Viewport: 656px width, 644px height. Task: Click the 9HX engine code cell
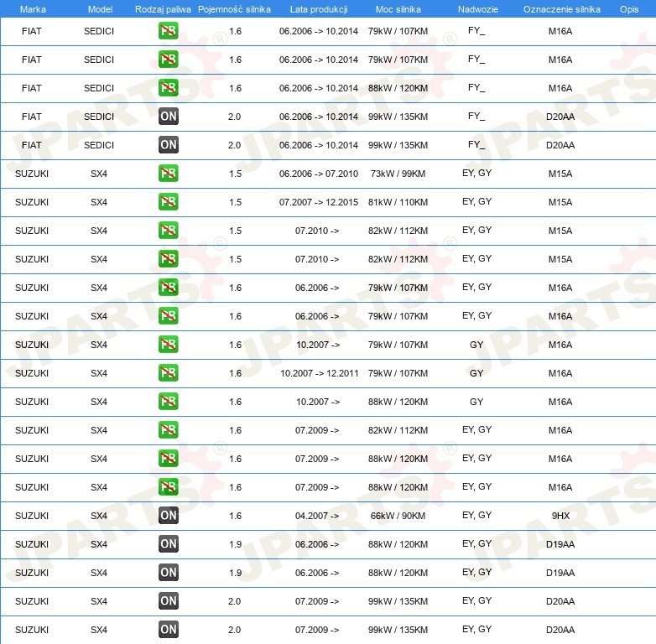coord(560,516)
